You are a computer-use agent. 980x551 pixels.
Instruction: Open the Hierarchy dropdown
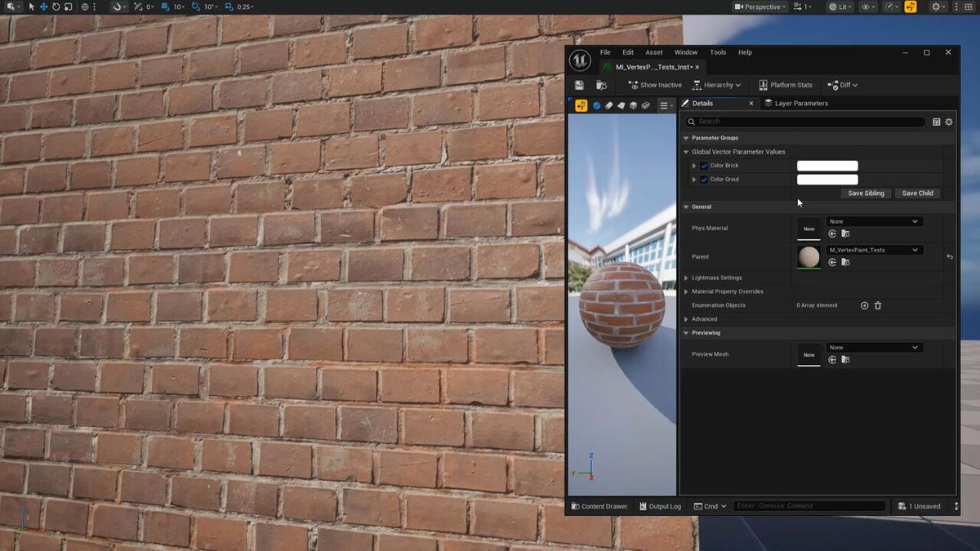[x=716, y=85]
